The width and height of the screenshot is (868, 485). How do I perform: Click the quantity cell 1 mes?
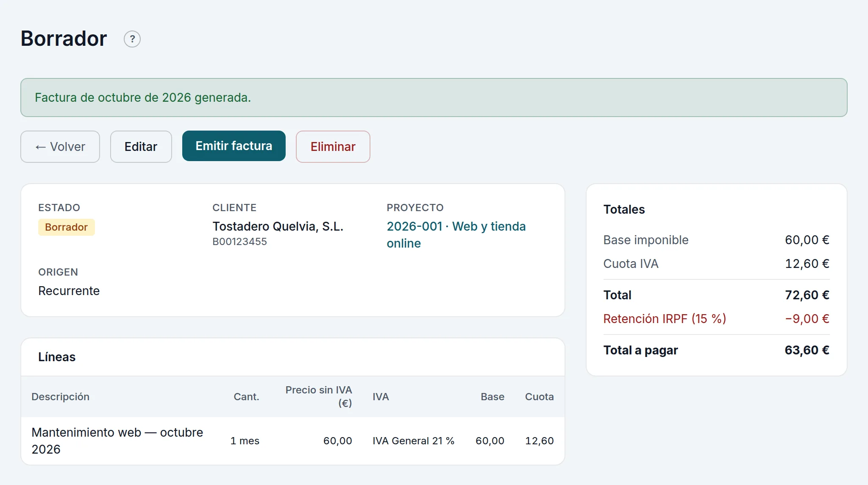245,441
